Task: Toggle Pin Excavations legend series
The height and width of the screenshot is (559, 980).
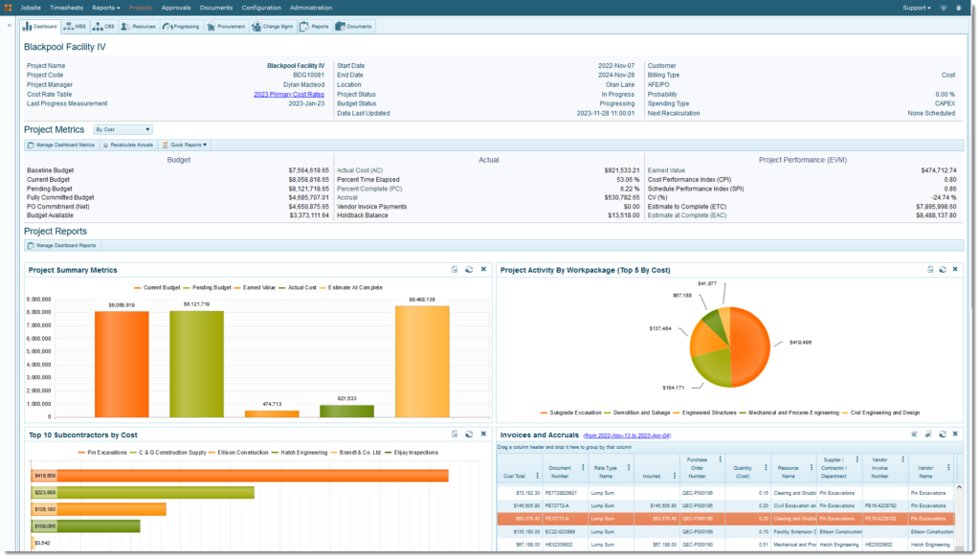Action: tap(102, 452)
